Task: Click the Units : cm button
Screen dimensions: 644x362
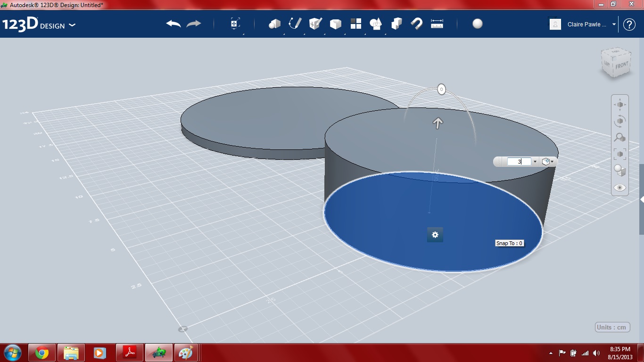Action: (612, 327)
